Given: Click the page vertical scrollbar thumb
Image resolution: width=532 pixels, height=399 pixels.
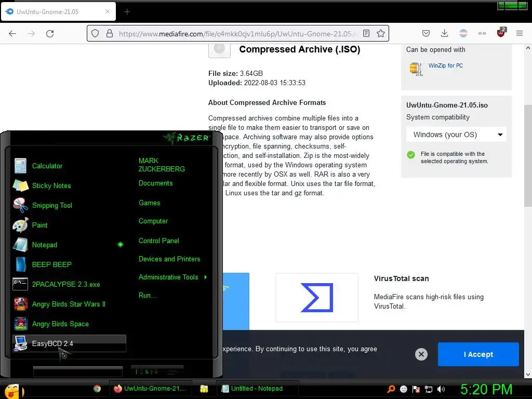Looking at the screenshot, I should tap(528, 155).
